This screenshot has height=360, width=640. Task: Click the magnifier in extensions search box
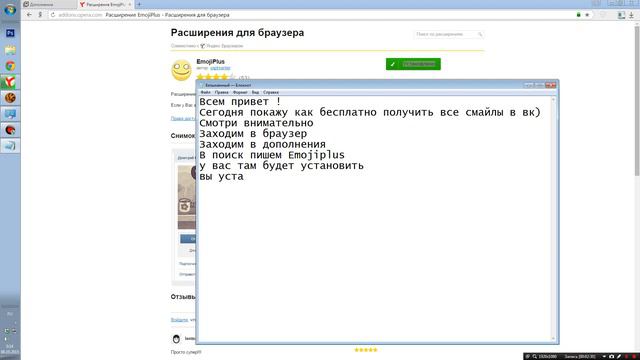coord(480,34)
